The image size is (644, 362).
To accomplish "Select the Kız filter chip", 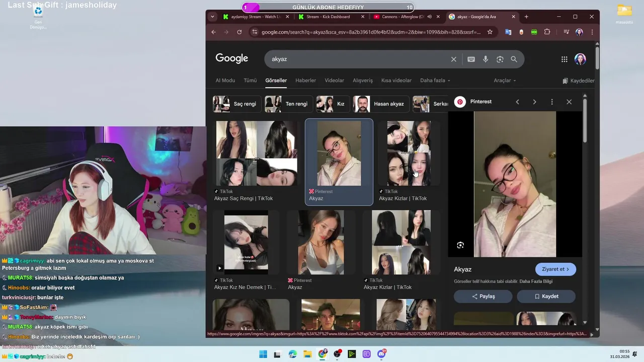I will coord(333,104).
